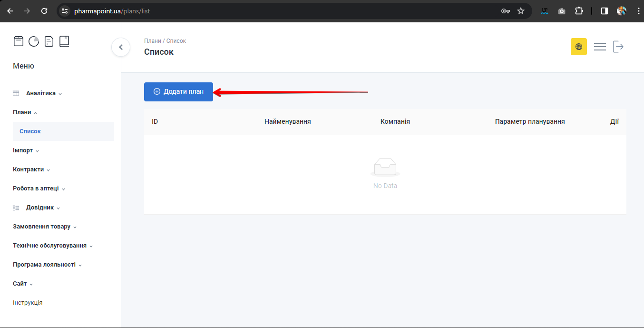Toggle the browser side panel
The image size is (644, 328).
[604, 11]
